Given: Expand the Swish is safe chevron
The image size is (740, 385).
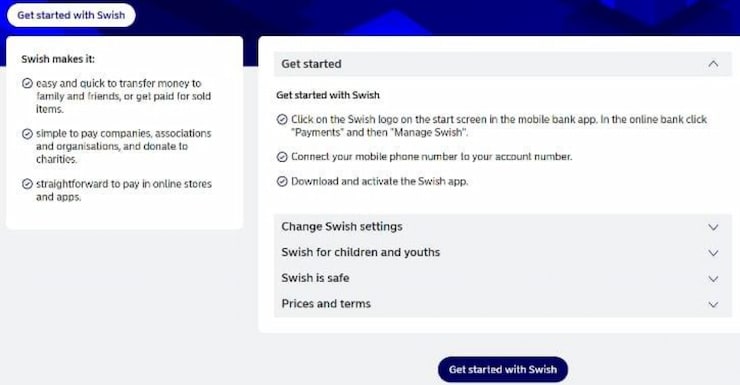Looking at the screenshot, I should click(x=713, y=279).
